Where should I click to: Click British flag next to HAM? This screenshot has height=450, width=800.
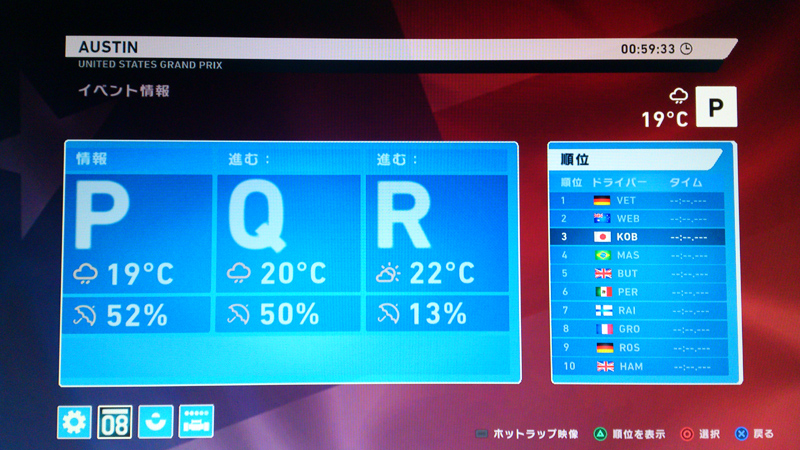[606, 366]
